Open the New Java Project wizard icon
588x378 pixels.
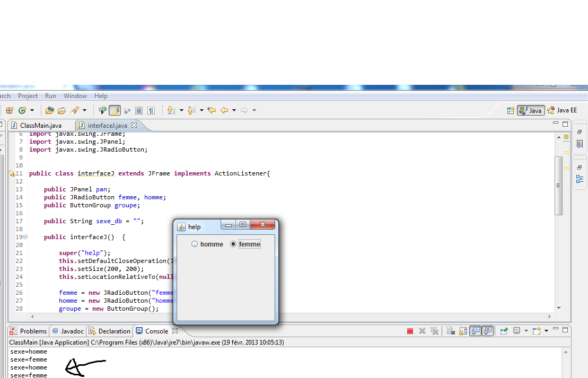pos(9,110)
